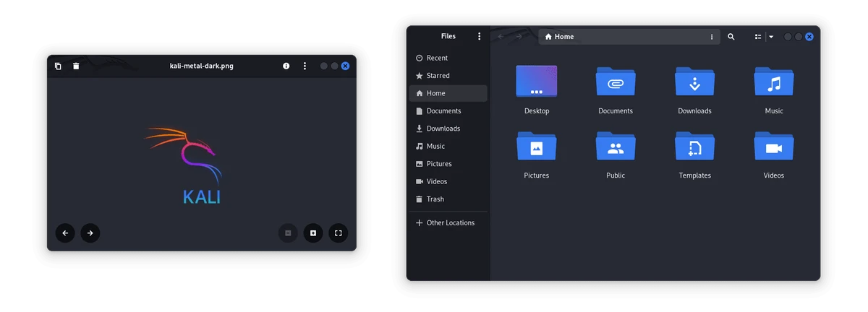Open Trash from the sidebar

click(x=435, y=199)
